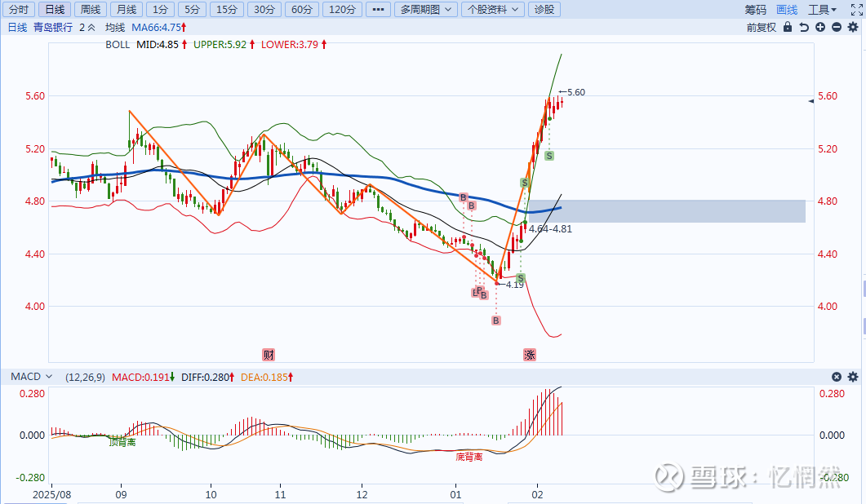Open main chart settings gear

tap(853, 27)
